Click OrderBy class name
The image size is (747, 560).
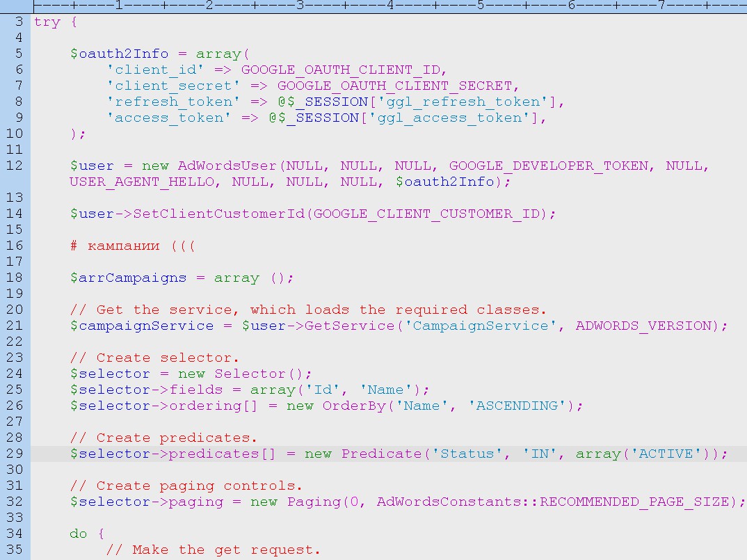pos(354,406)
